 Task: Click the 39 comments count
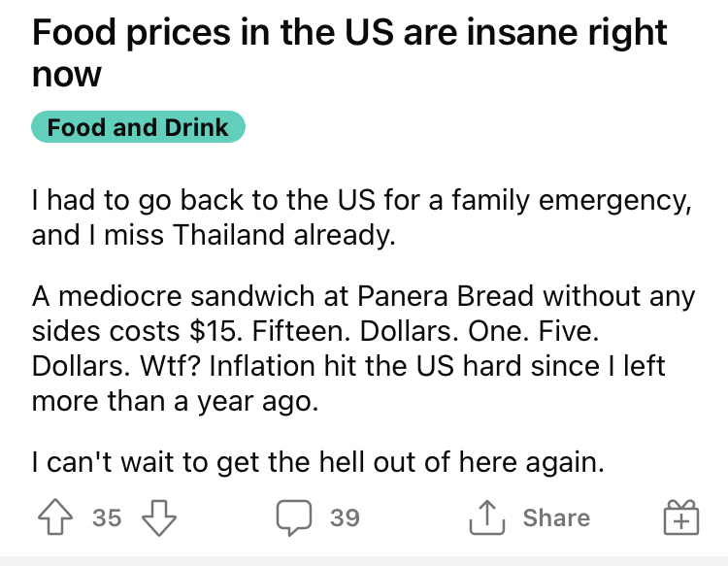[x=345, y=517]
